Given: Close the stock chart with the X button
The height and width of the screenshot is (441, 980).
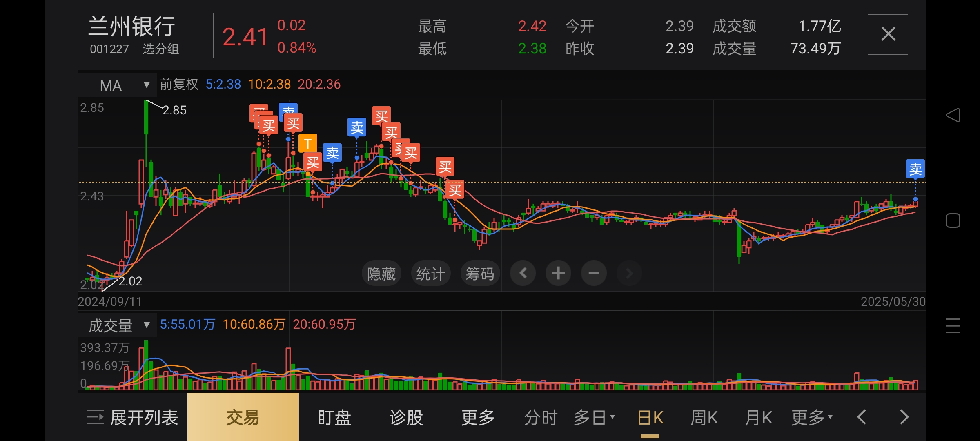Looking at the screenshot, I should pos(888,34).
